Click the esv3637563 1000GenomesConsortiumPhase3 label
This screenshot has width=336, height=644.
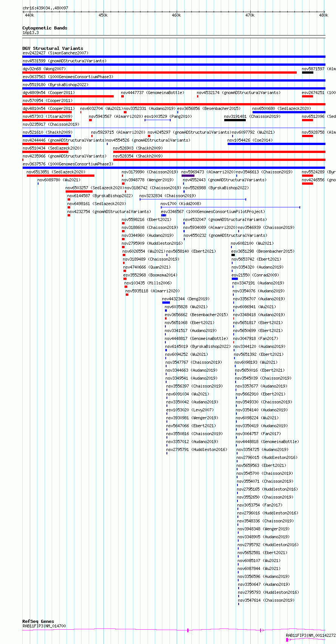click(68, 77)
